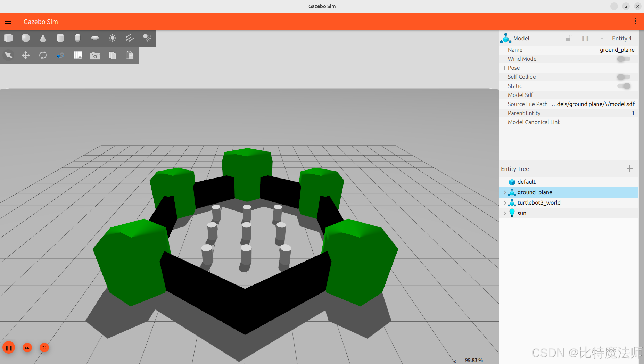The width and height of the screenshot is (644, 364).
Task: Click the Model Sdf row
Action: 568,95
